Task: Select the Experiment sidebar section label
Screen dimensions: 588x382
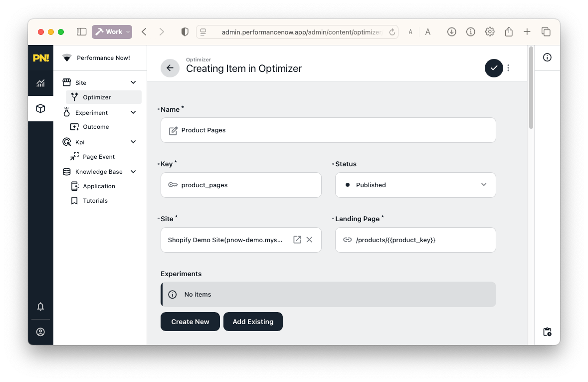Action: [91, 113]
